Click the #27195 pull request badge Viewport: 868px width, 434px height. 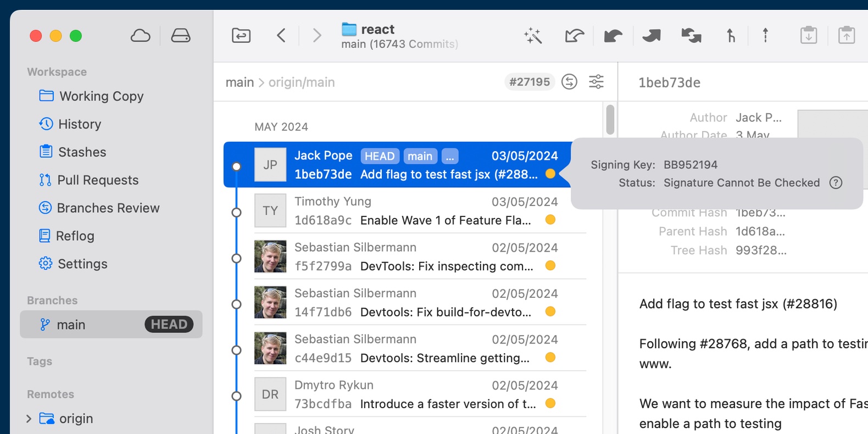(x=529, y=82)
